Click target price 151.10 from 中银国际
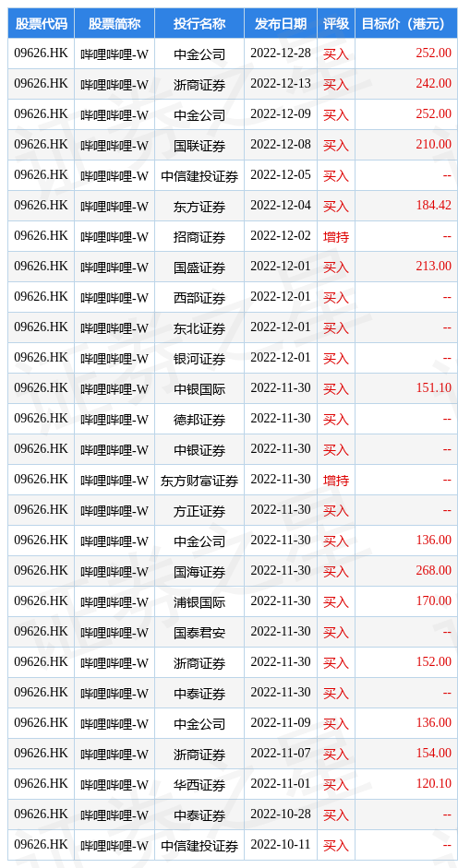This screenshot has width=458, height=868. 434,388
